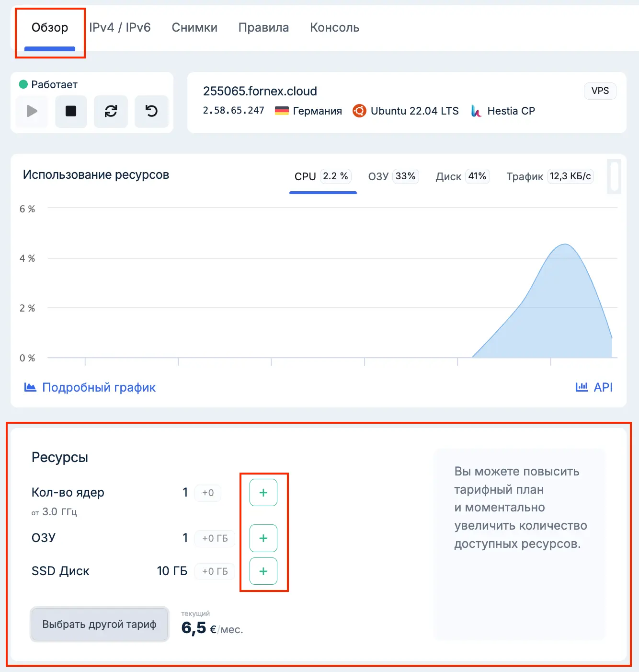
Task: Click the Работает status text
Action: 54,84
